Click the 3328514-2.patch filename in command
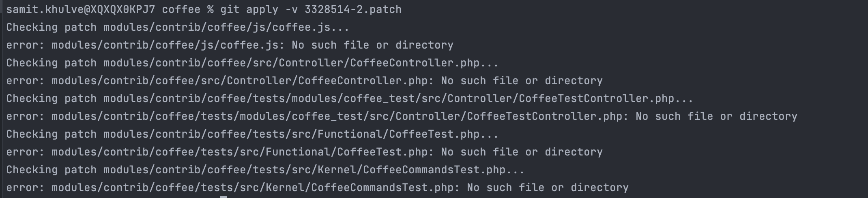This screenshot has height=198, width=868. pos(353,9)
